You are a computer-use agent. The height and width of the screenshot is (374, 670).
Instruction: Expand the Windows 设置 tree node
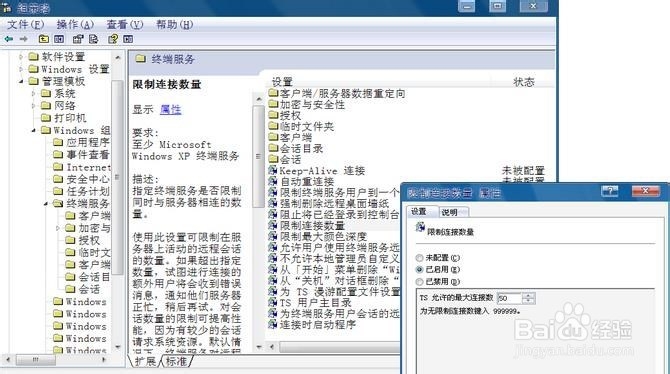(21, 69)
